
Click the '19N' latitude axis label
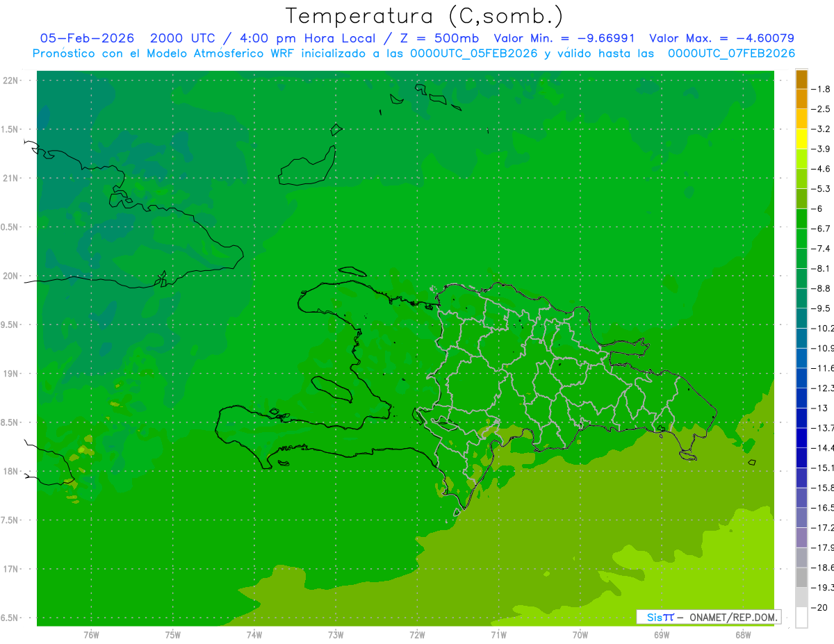[12, 374]
